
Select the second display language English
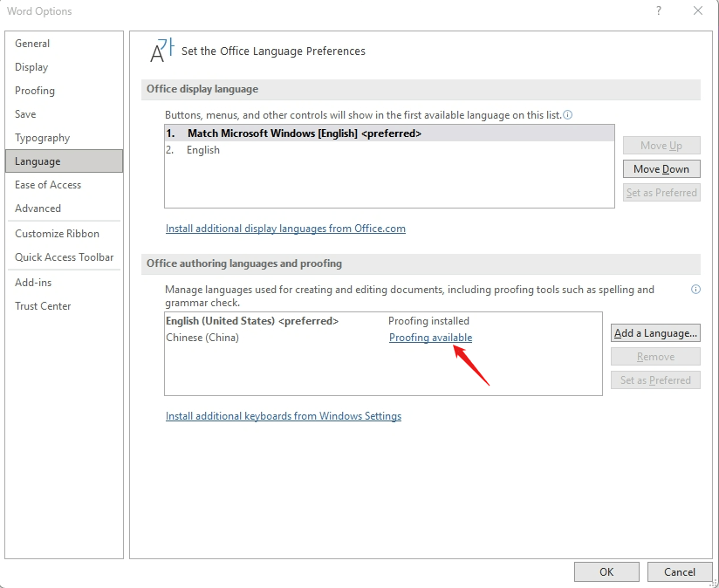[x=389, y=150]
